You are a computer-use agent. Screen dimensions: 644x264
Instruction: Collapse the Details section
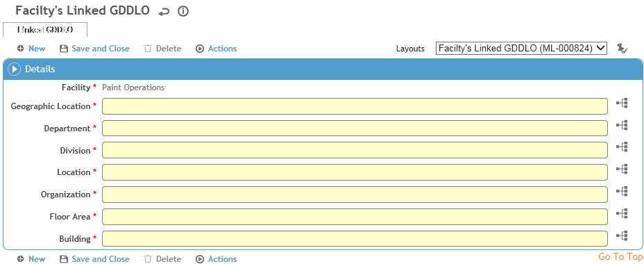(x=14, y=69)
